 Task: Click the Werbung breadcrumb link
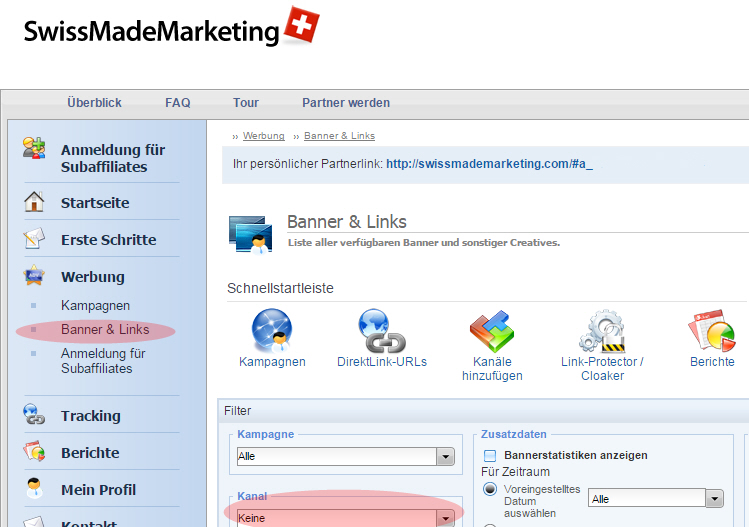pos(264,136)
